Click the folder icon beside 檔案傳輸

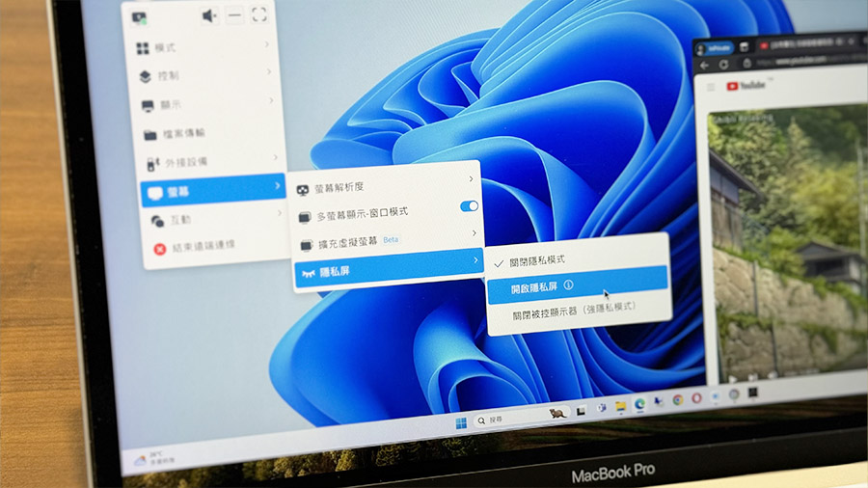point(150,135)
